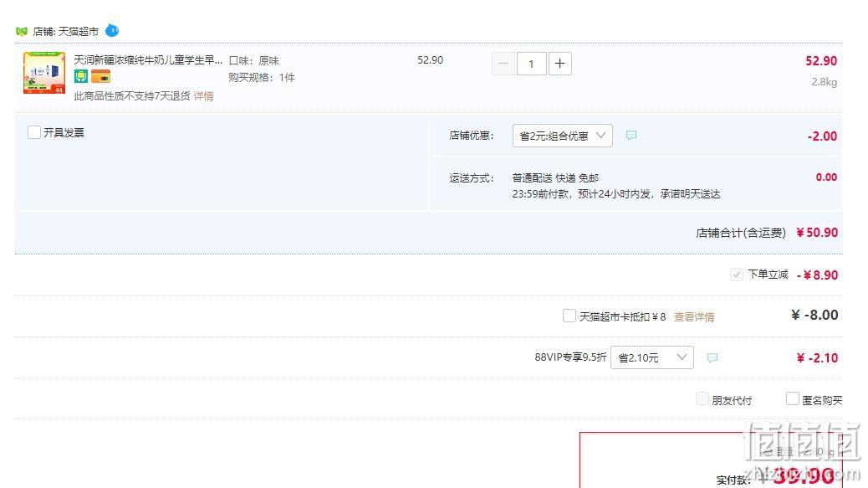868x488 pixels.
Task: Click the message icon beside 店铺优惠 dropdown
Action: [x=631, y=135]
